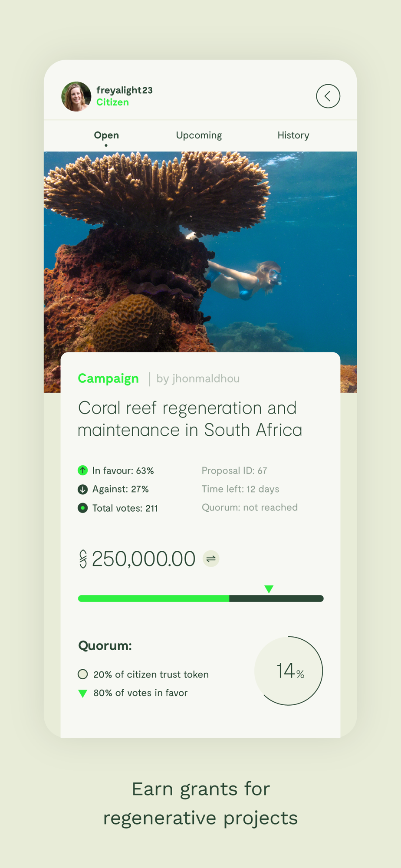Select the 20% of citizen trust token circle
The width and height of the screenshot is (401, 868).
pos(82,674)
